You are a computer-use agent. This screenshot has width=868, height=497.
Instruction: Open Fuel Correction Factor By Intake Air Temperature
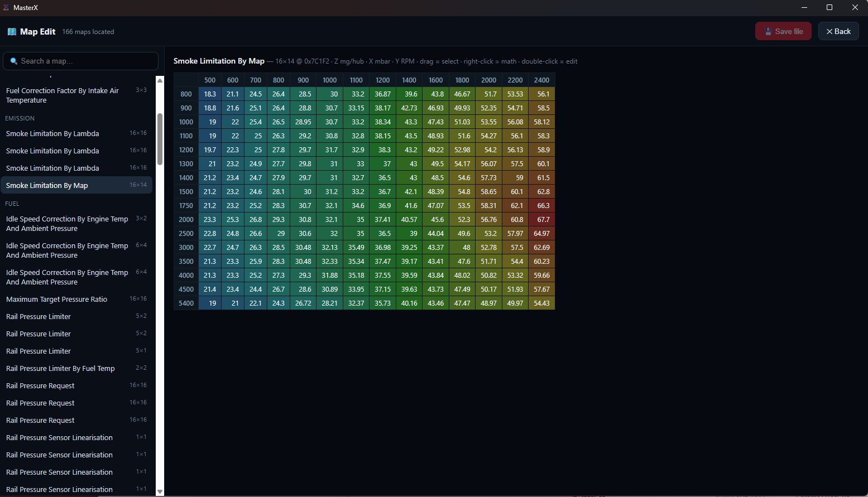pyautogui.click(x=76, y=95)
